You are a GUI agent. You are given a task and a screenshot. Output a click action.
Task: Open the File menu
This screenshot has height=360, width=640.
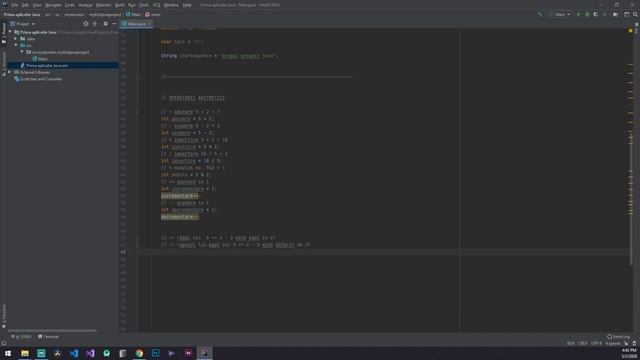point(15,5)
